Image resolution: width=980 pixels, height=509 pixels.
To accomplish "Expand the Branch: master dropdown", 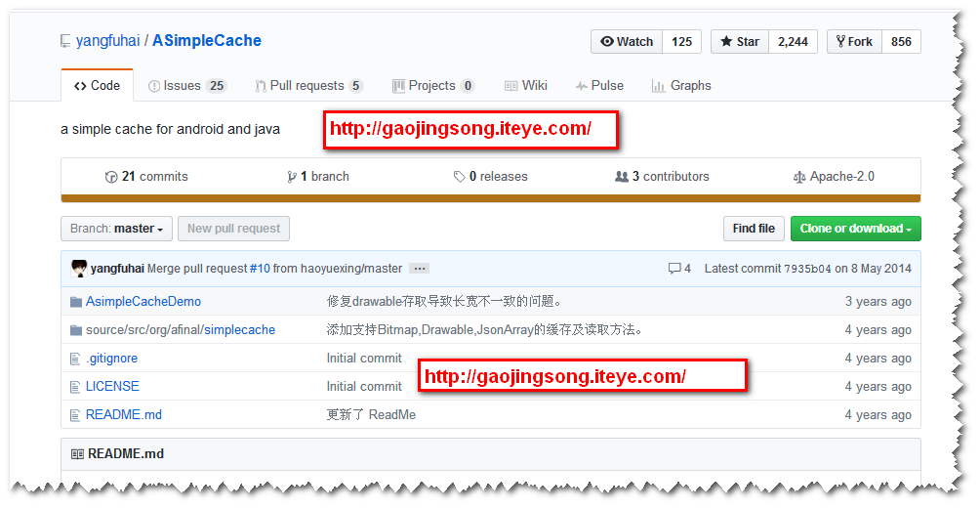I will (116, 229).
